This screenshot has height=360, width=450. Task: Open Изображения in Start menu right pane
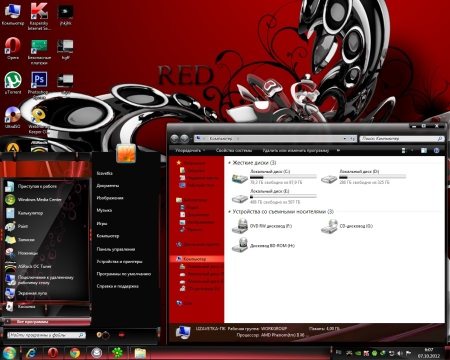[x=110, y=198]
